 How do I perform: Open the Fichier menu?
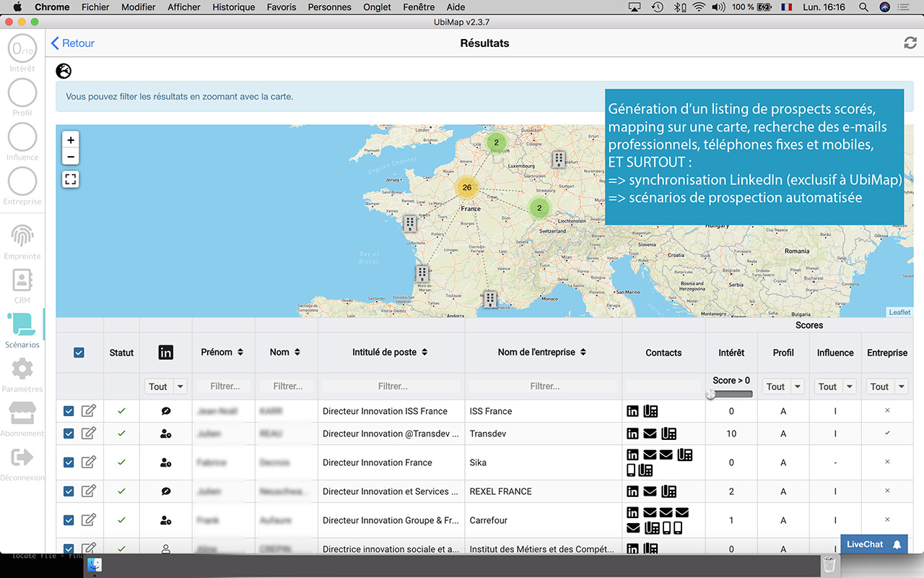(x=95, y=7)
